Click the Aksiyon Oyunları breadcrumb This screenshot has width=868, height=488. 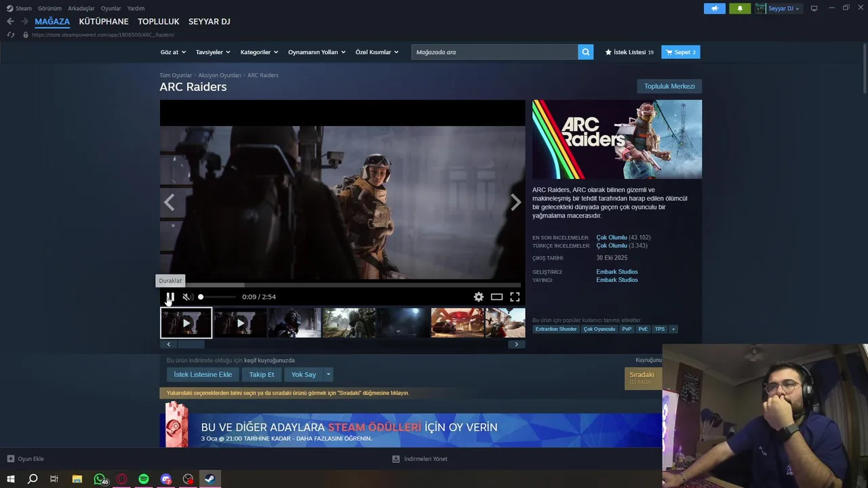(220, 75)
